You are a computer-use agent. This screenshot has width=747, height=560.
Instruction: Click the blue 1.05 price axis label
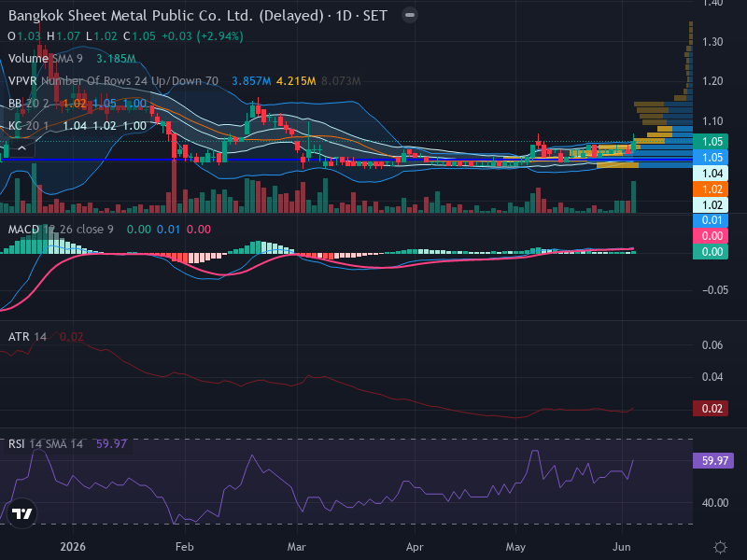click(x=711, y=157)
